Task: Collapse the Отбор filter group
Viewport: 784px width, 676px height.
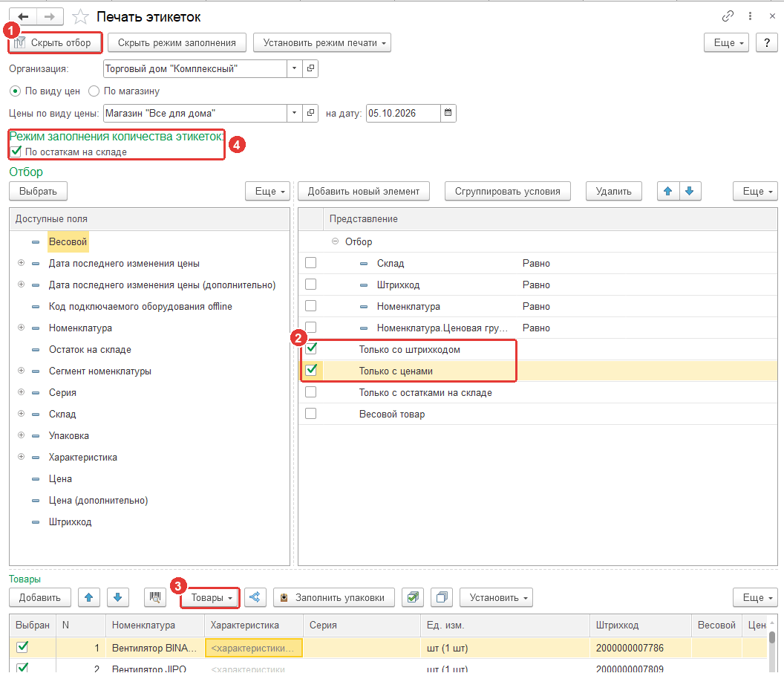Action: (335, 241)
